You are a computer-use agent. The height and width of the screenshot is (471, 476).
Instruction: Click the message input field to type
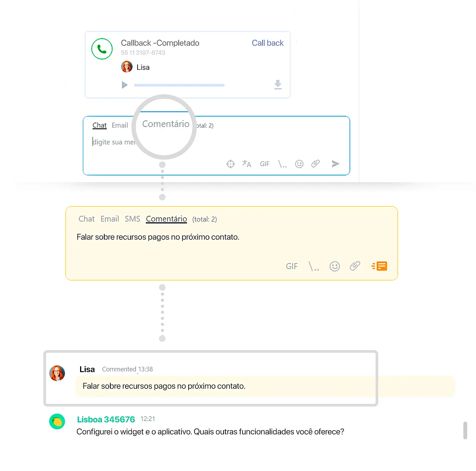click(113, 142)
